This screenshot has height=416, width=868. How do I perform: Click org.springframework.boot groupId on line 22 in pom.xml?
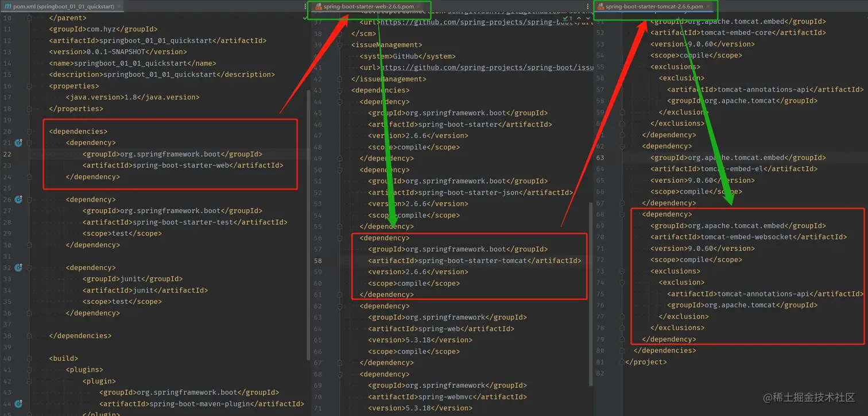(170, 154)
